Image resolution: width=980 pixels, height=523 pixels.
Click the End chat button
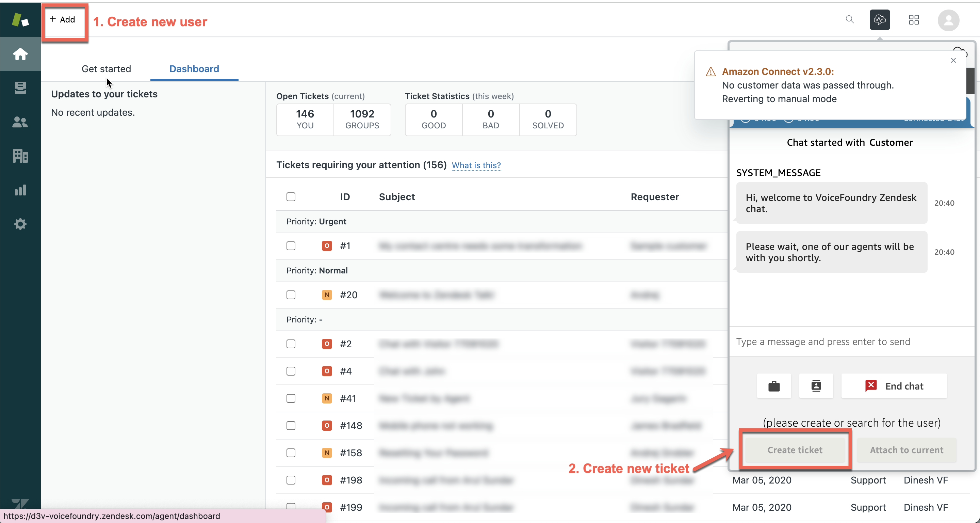coord(894,386)
